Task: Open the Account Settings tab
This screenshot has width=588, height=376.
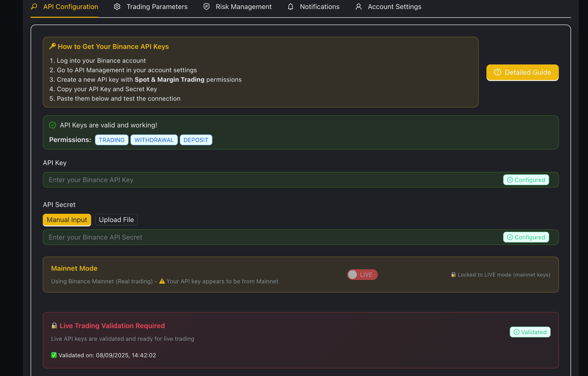Action: click(388, 7)
